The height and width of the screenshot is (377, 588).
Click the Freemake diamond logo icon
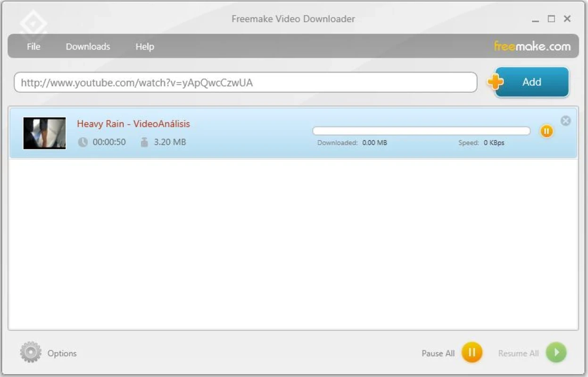coord(34,23)
